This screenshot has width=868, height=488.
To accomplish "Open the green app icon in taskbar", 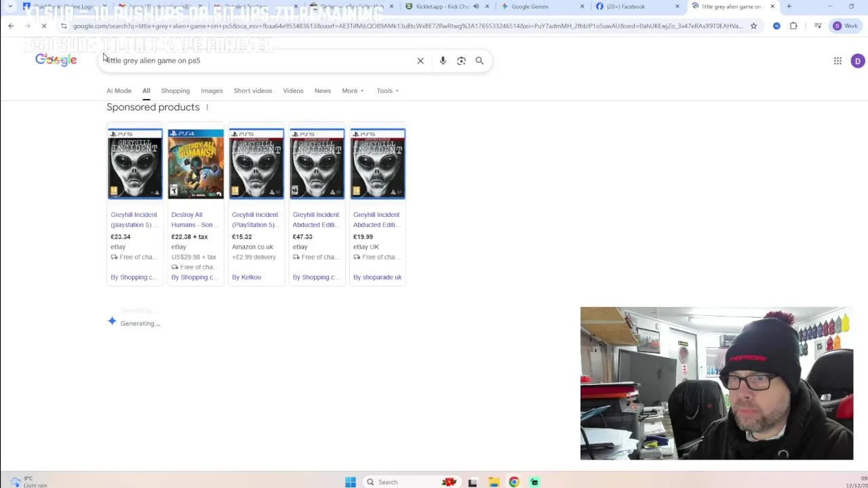I will pyautogui.click(x=534, y=482).
